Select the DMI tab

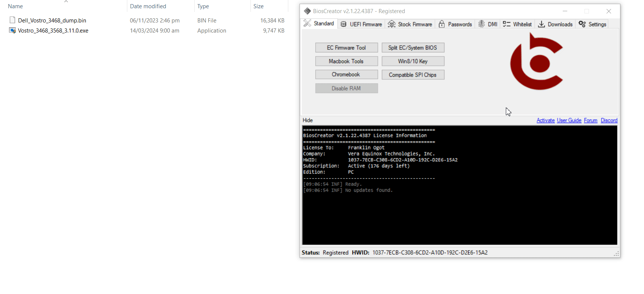pyautogui.click(x=488, y=24)
